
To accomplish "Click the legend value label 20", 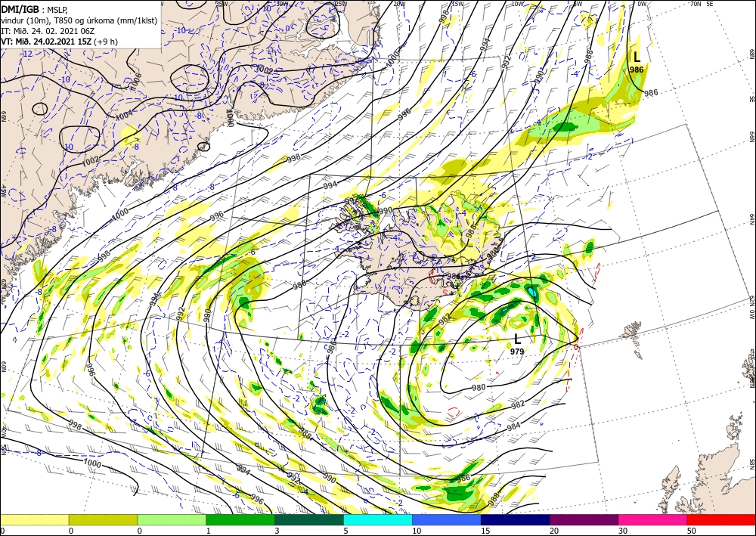I will tap(553, 531).
